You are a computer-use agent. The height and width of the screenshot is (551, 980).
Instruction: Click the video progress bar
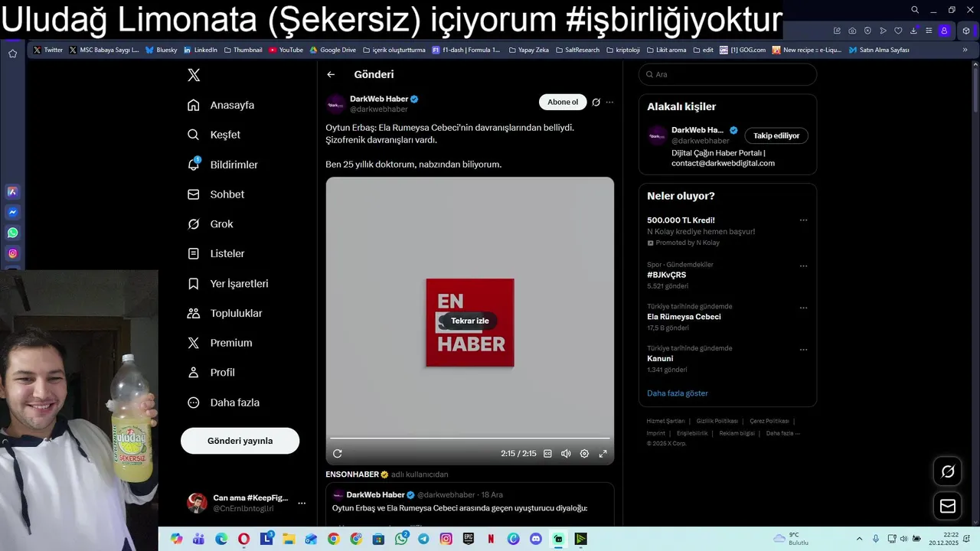pos(469,438)
